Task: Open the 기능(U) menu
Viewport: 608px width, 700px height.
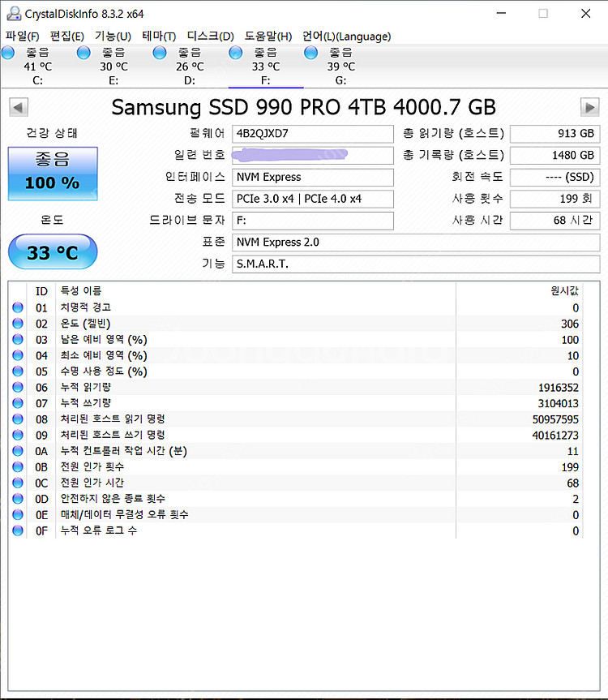Action: [x=113, y=37]
